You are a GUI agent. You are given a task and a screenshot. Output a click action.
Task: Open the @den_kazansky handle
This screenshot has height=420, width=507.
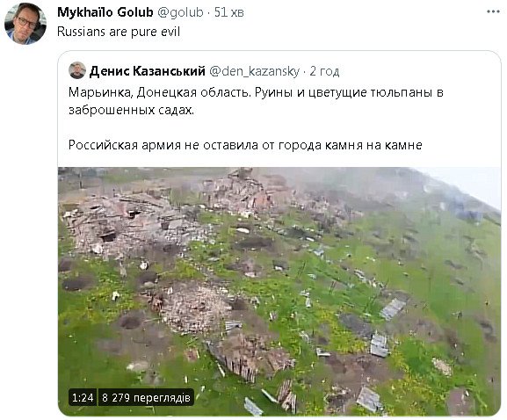[x=255, y=71]
